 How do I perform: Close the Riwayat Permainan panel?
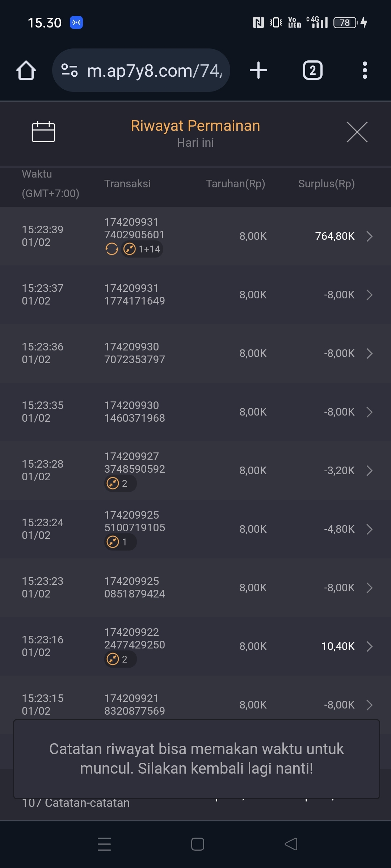(x=357, y=132)
